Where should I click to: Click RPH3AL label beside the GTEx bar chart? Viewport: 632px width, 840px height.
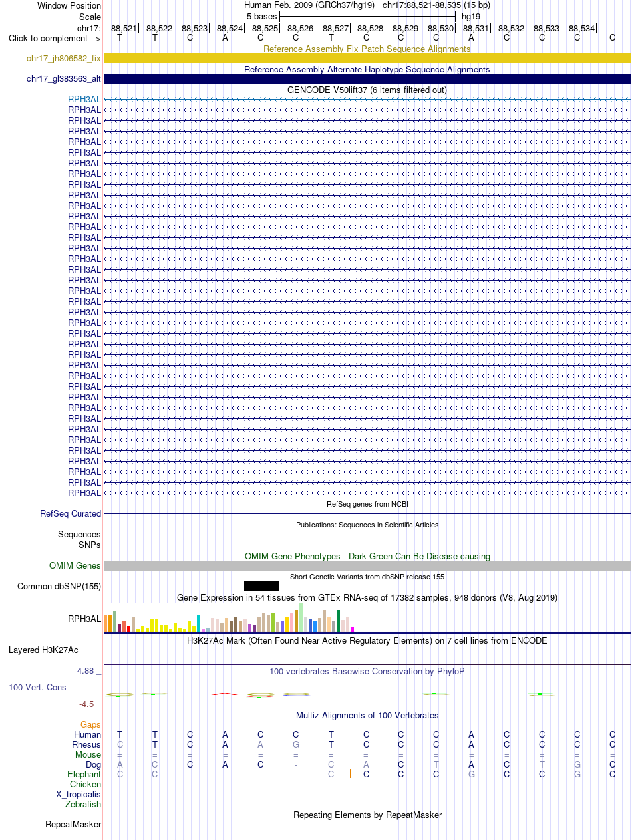pos(84,619)
